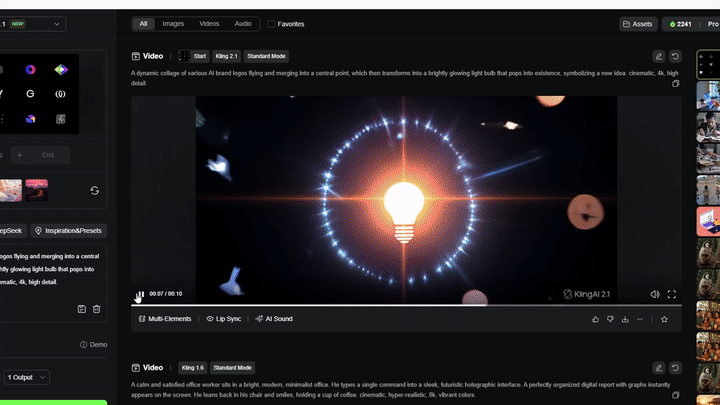The image size is (720, 405).
Task: Switch to the Images tab
Action: 174,23
